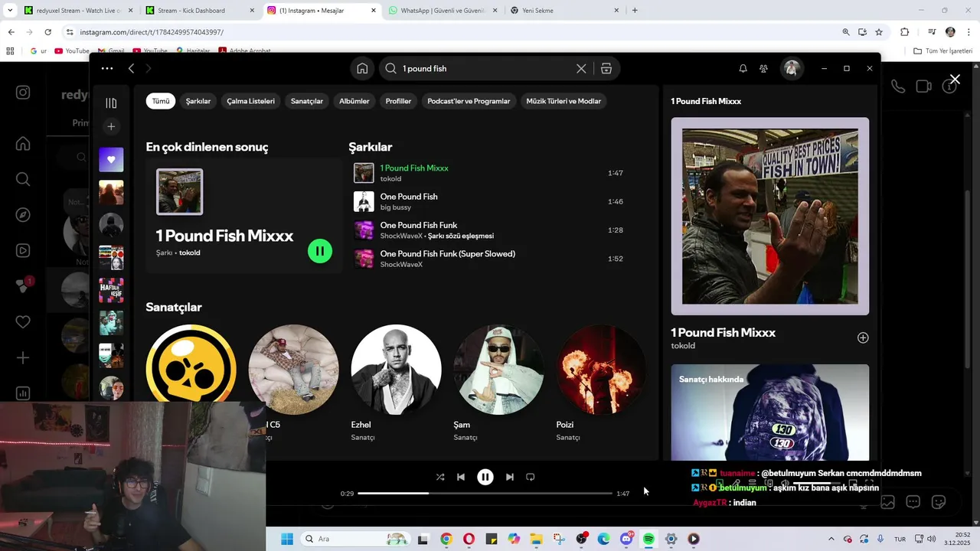The width and height of the screenshot is (980, 551).
Task: Start Instagram audio call
Action: tap(898, 86)
